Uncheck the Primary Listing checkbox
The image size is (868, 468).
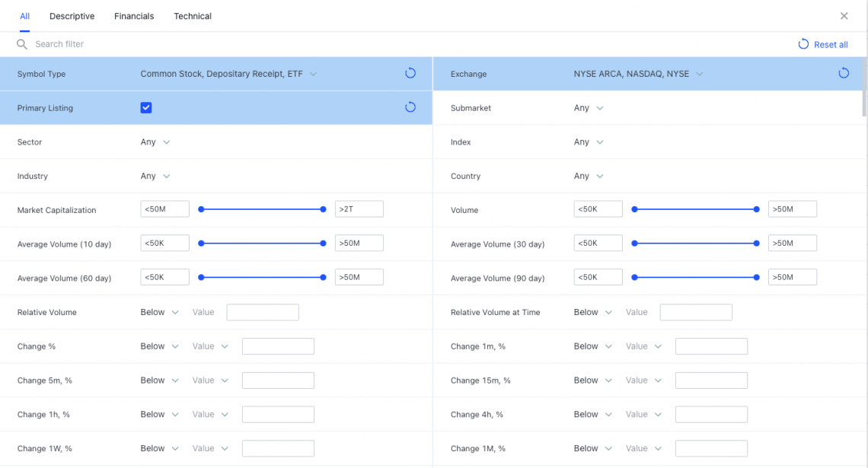[x=146, y=108]
